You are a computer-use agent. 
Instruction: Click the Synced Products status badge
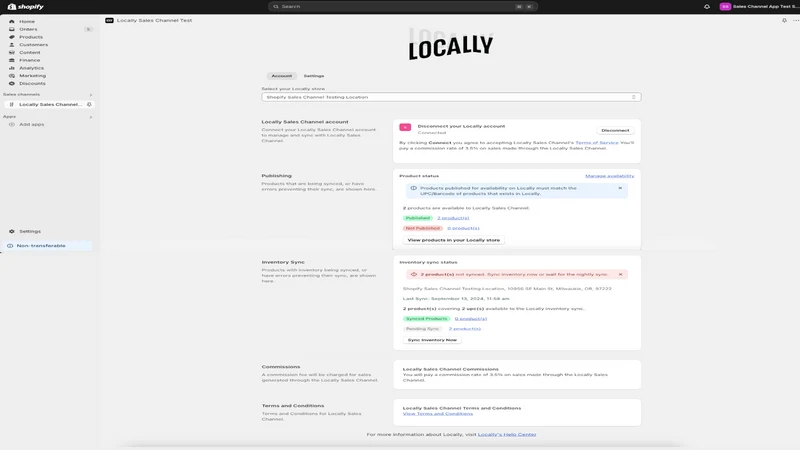pos(426,319)
